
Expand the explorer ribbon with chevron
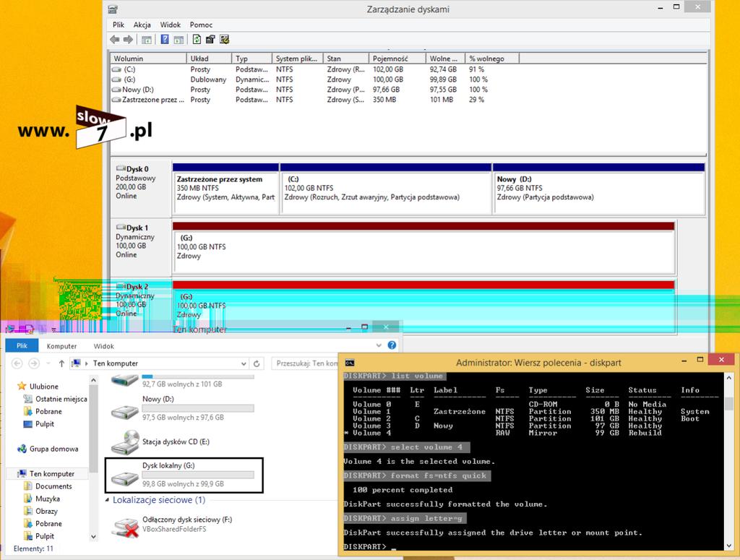click(x=379, y=345)
